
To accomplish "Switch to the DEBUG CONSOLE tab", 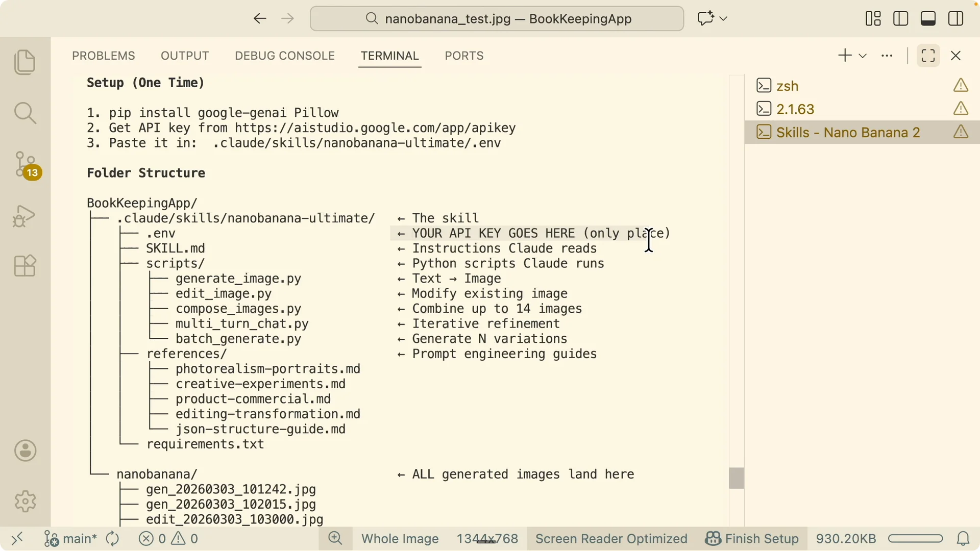I will pyautogui.click(x=285, y=56).
